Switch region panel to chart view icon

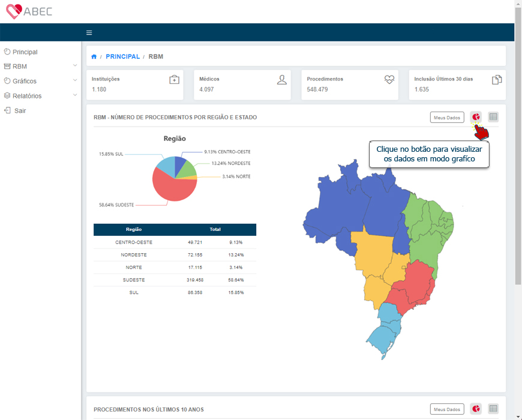[476, 117]
